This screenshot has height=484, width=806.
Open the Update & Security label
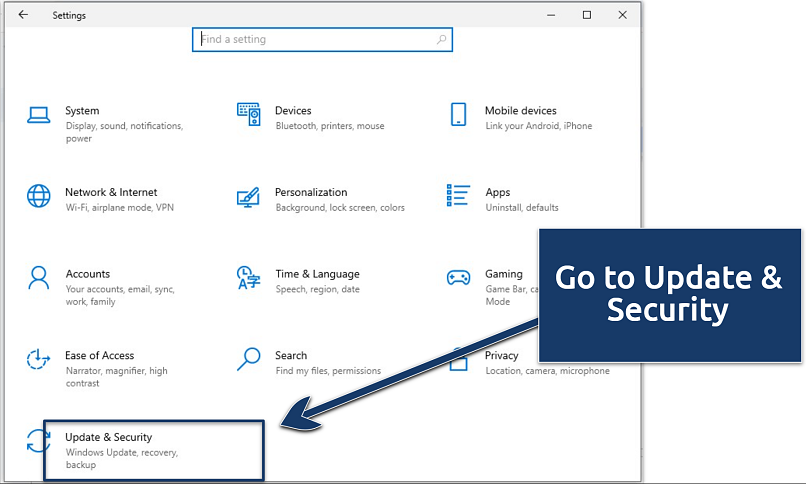(x=108, y=437)
